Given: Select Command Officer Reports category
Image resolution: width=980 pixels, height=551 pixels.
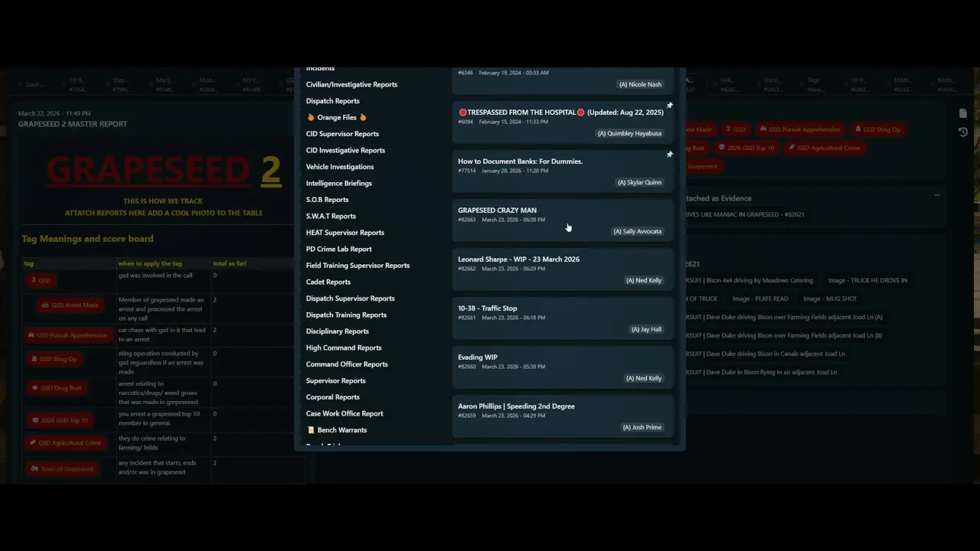Looking at the screenshot, I should coord(347,364).
